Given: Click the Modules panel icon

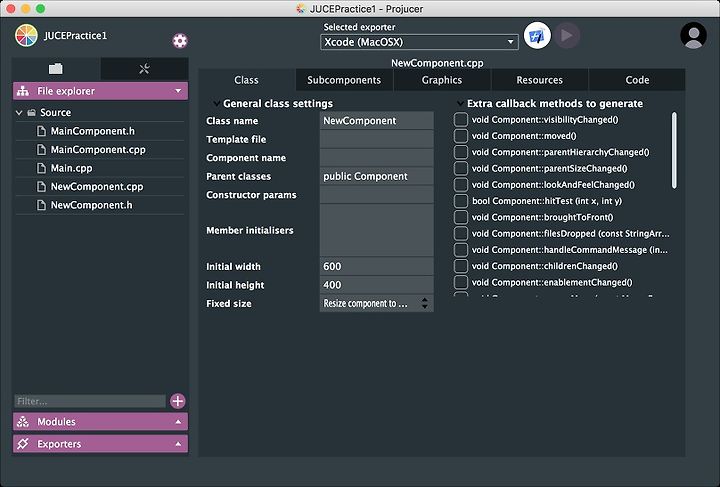Looking at the screenshot, I should click(x=23, y=422).
